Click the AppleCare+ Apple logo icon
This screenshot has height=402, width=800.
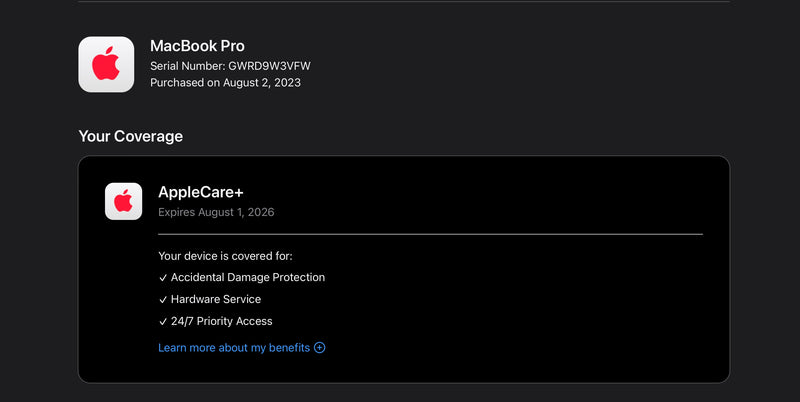click(x=123, y=201)
